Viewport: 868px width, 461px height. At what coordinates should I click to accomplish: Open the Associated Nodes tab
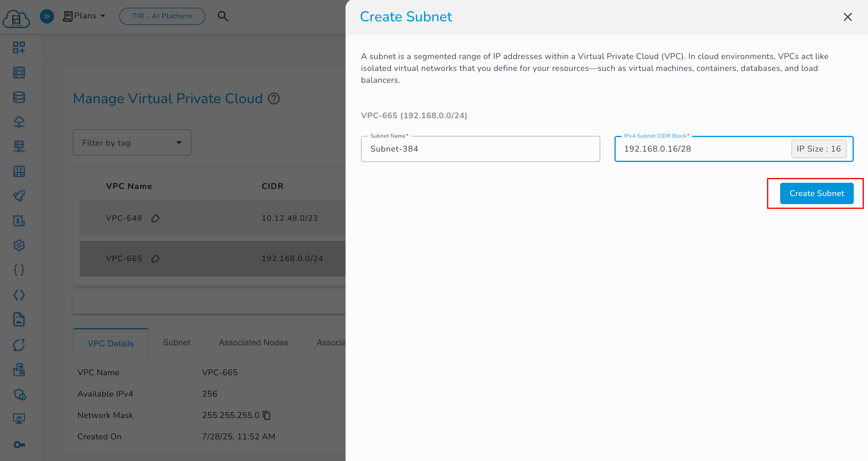click(x=254, y=342)
